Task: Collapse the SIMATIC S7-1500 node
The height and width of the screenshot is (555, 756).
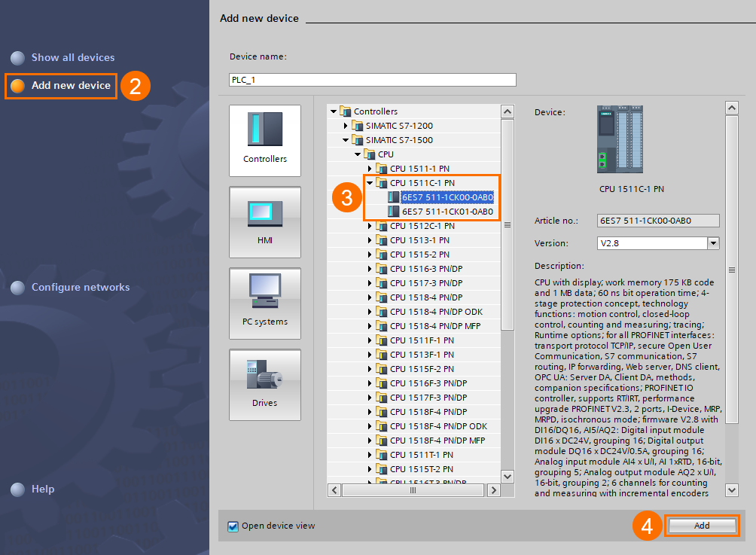Action: point(346,140)
